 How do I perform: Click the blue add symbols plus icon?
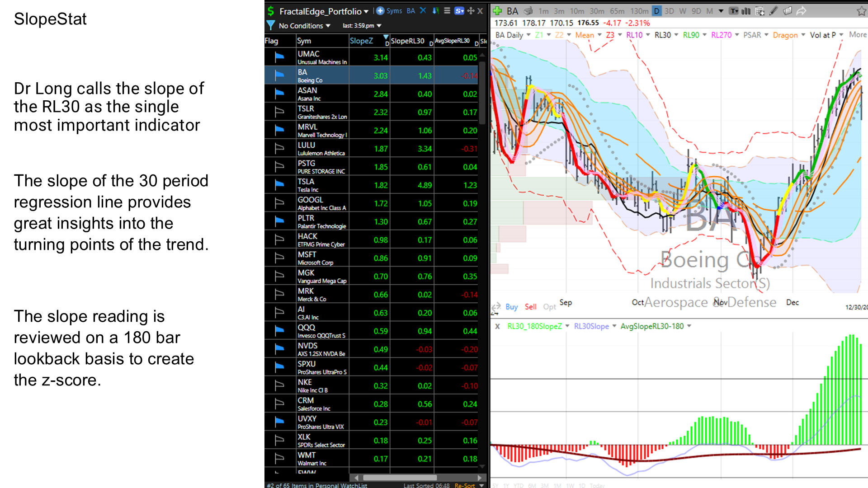[x=380, y=11]
